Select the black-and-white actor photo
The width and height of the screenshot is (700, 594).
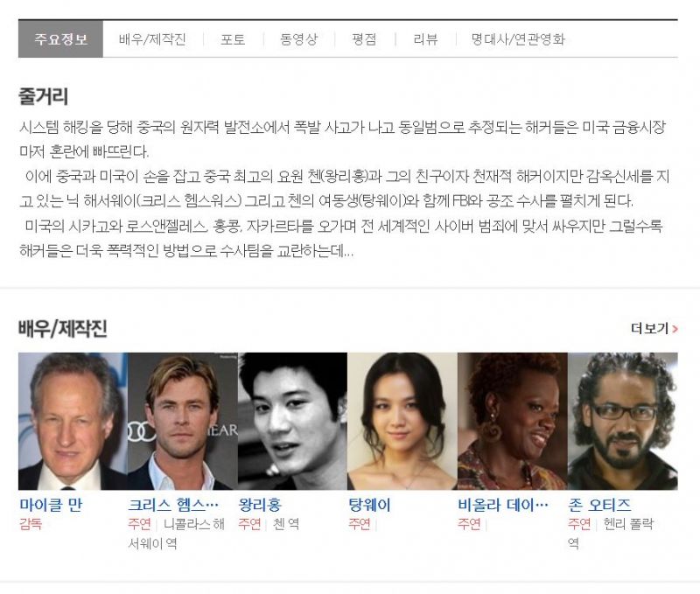point(292,421)
